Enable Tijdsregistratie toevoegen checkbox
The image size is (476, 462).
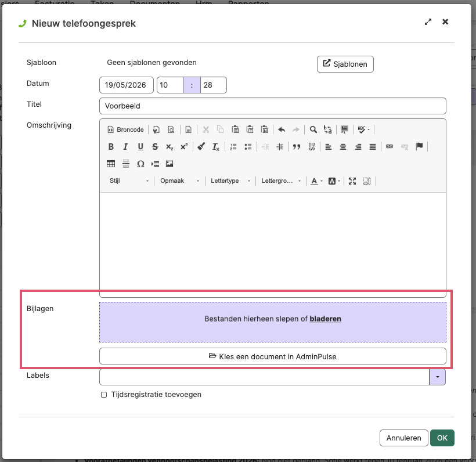pos(104,395)
